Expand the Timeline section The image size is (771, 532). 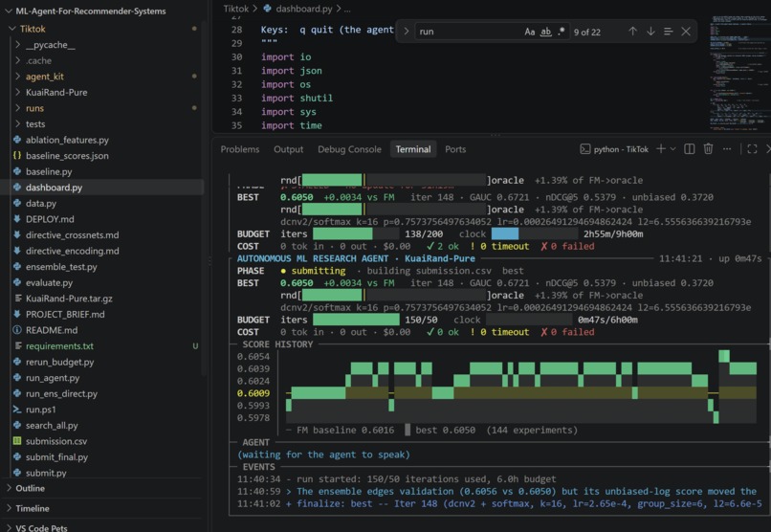pyautogui.click(x=32, y=508)
